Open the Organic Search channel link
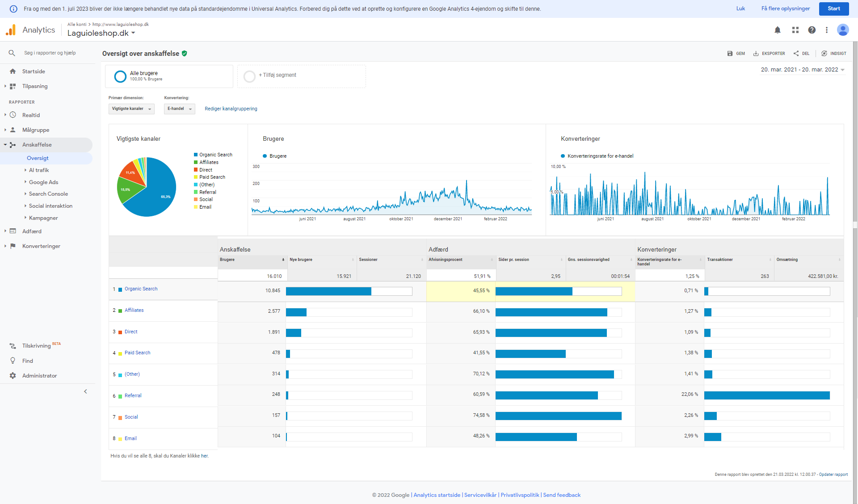The height and width of the screenshot is (504, 858). tap(141, 289)
